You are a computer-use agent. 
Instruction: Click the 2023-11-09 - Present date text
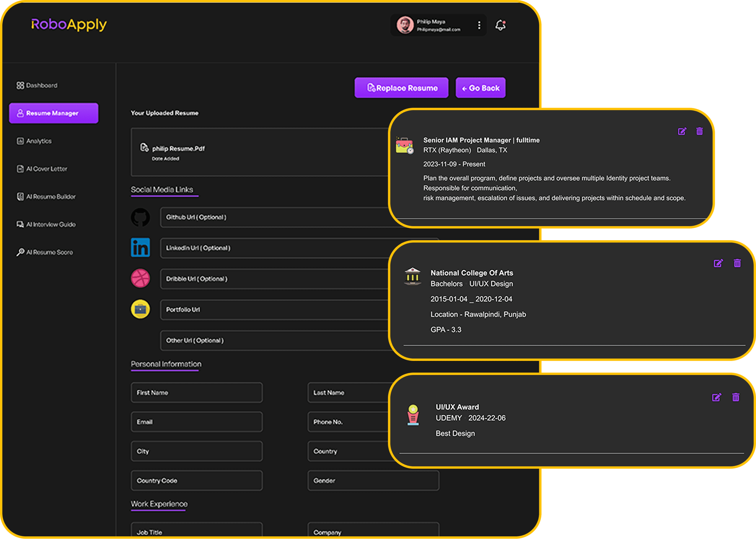coord(454,164)
